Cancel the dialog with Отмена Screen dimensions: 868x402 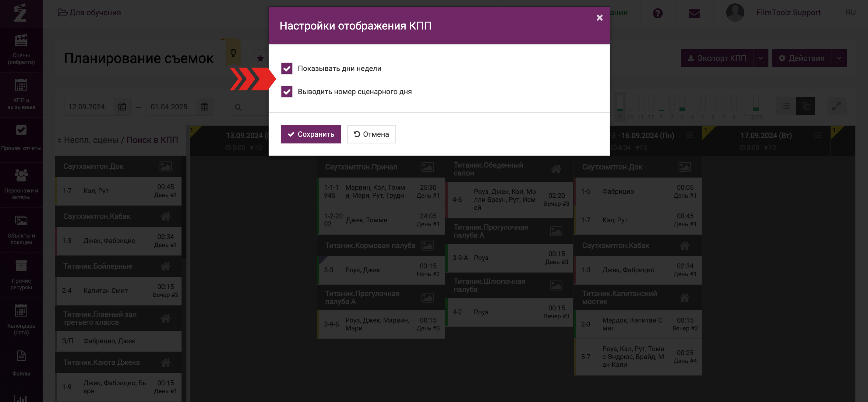click(371, 134)
